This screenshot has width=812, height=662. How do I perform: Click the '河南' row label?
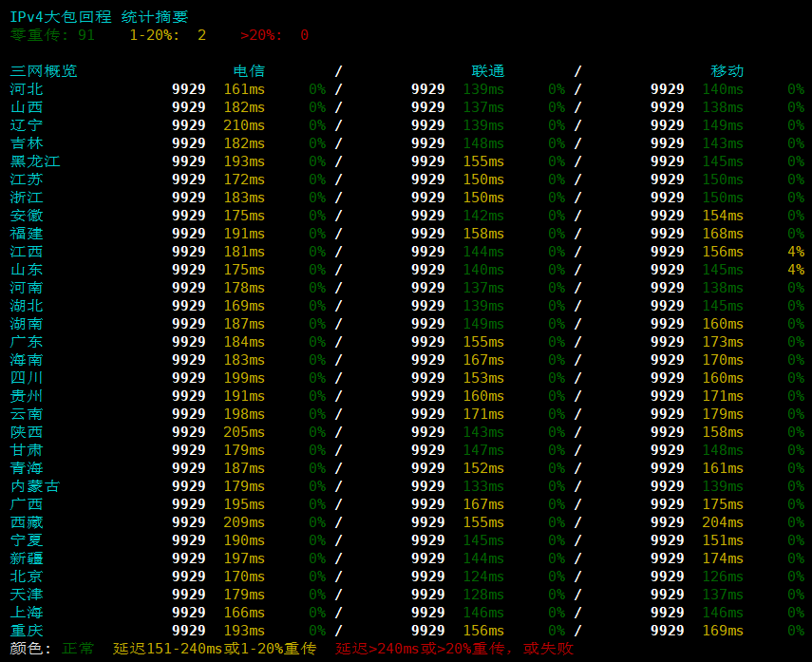(x=27, y=288)
